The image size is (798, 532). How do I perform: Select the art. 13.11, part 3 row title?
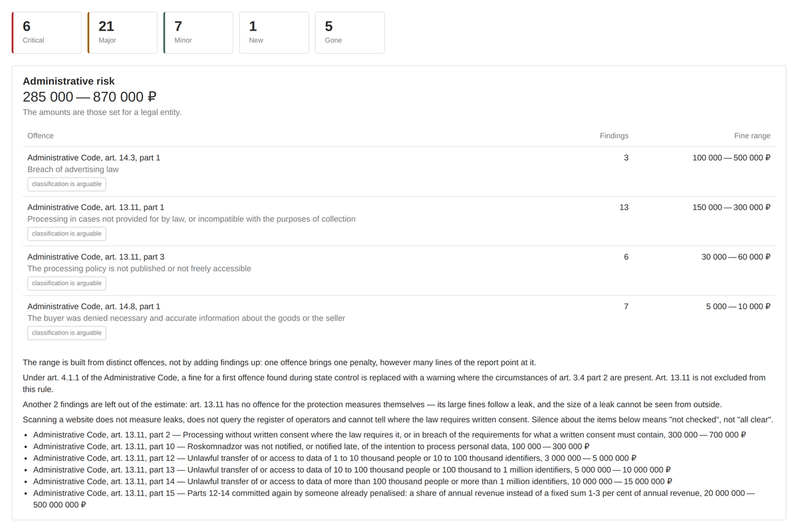pyautogui.click(x=96, y=257)
